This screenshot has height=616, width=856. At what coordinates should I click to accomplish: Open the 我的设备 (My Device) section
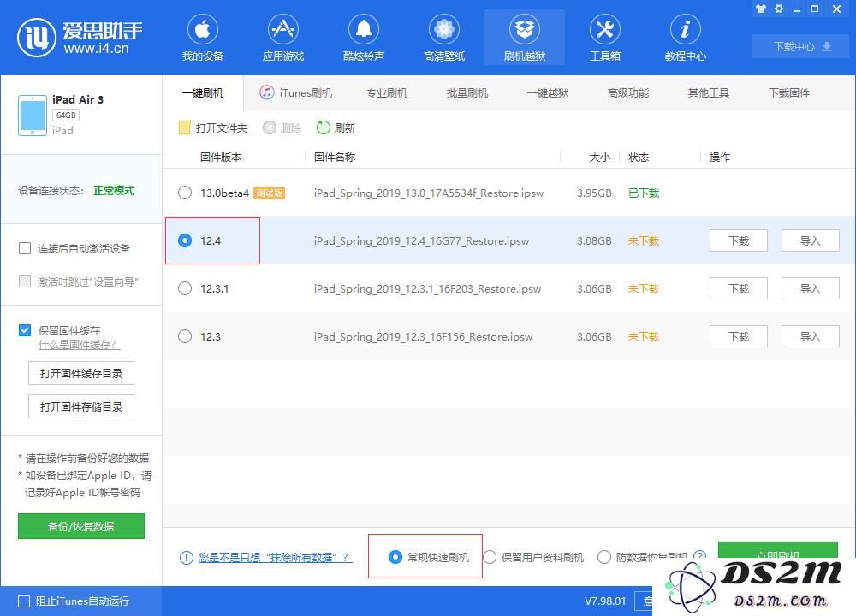pos(203,38)
